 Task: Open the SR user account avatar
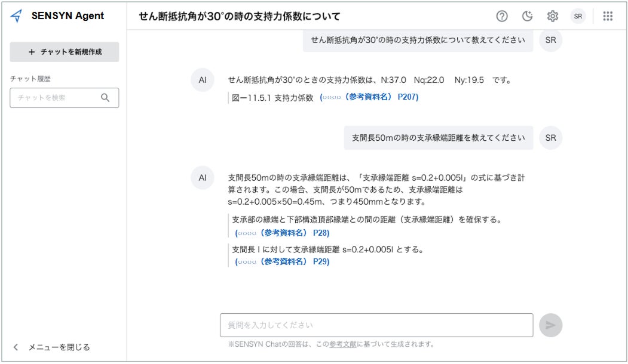pos(578,17)
